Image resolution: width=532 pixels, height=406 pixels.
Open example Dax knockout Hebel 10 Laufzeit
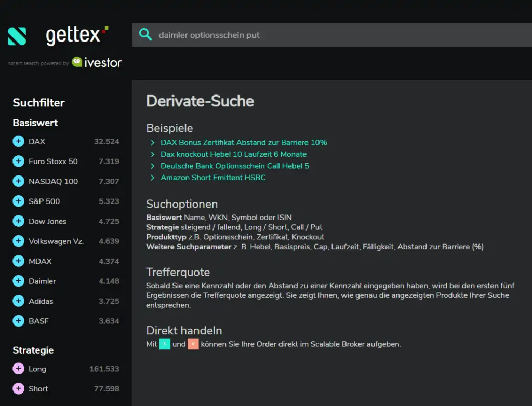tap(233, 154)
